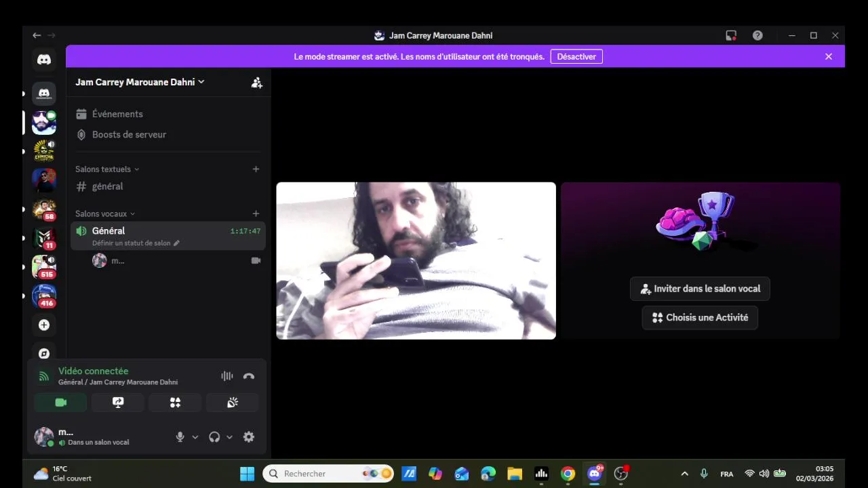Mute the microphone
868x488 pixels.
click(x=180, y=437)
